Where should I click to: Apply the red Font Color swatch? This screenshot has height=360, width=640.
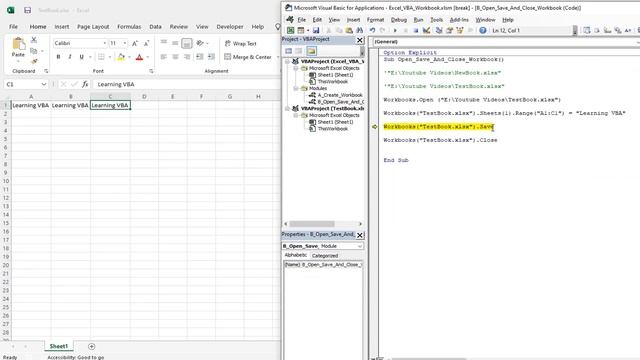(x=139, y=57)
